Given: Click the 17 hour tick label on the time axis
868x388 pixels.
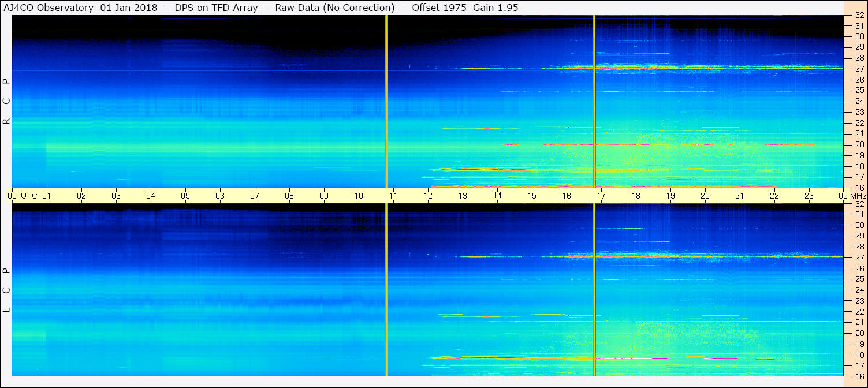Looking at the screenshot, I should tap(601, 196).
